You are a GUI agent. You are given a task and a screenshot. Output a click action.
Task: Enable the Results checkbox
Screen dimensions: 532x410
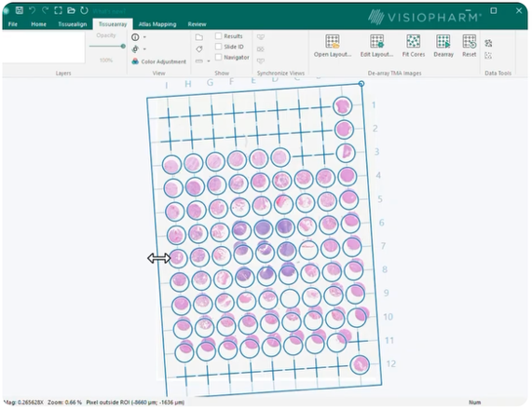(219, 36)
